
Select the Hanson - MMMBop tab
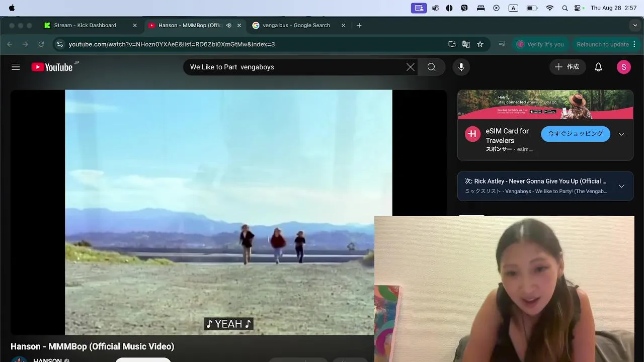point(190,25)
